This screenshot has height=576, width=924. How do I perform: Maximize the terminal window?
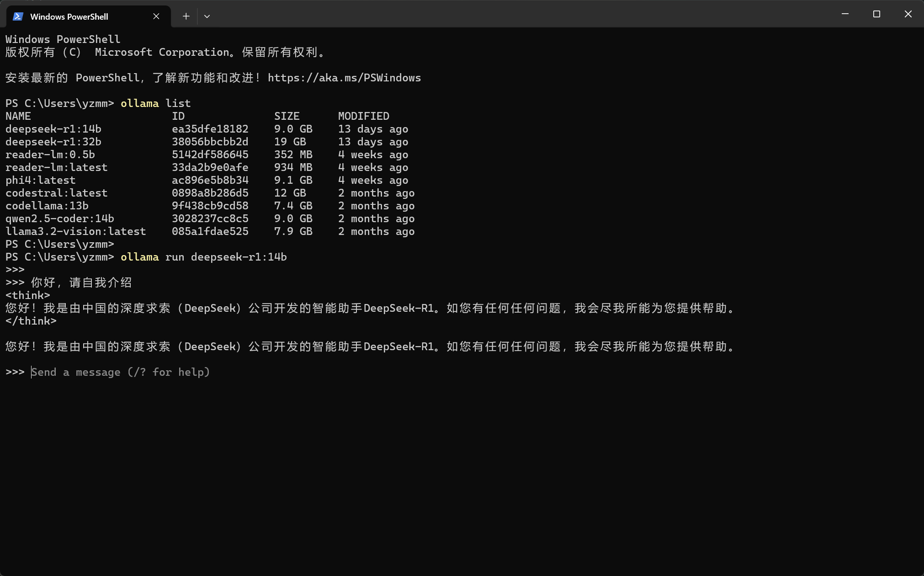[x=876, y=14]
